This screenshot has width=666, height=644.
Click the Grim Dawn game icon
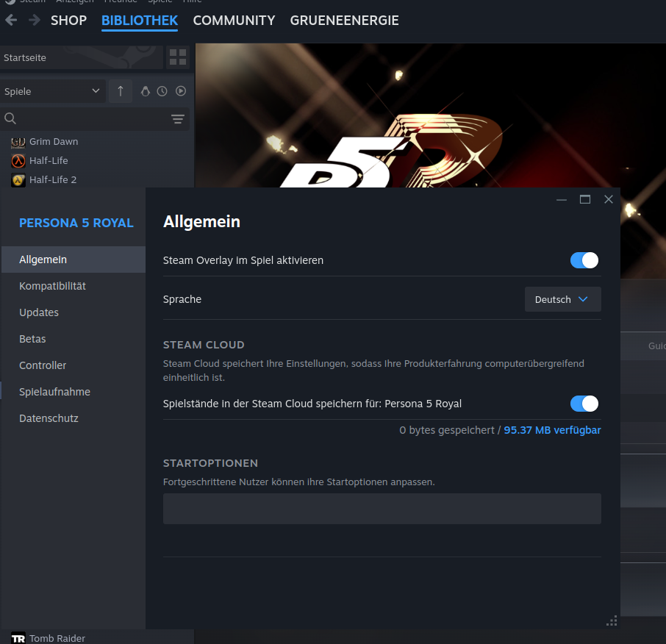tap(18, 142)
